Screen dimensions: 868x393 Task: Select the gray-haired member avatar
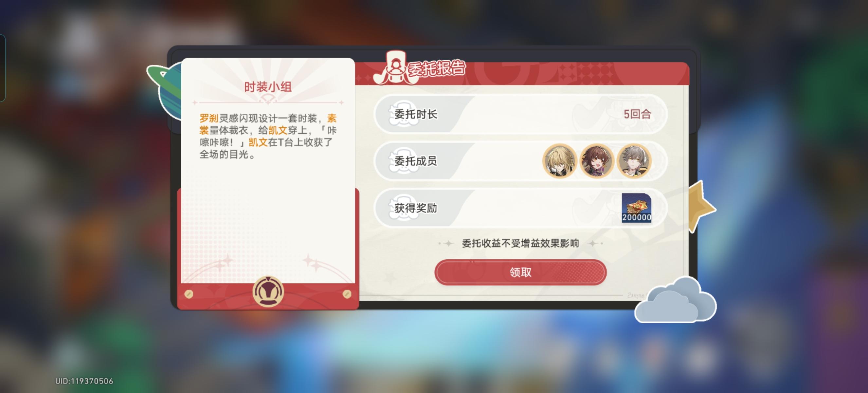click(x=634, y=161)
